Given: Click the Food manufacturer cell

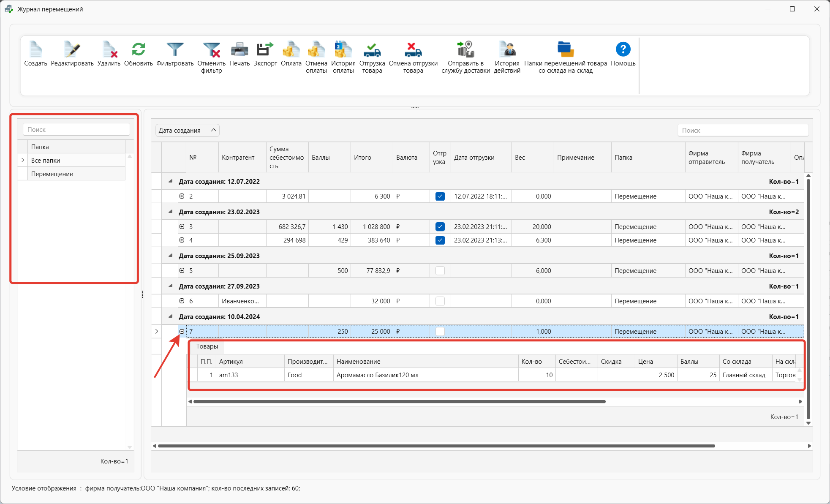Looking at the screenshot, I should coord(309,375).
